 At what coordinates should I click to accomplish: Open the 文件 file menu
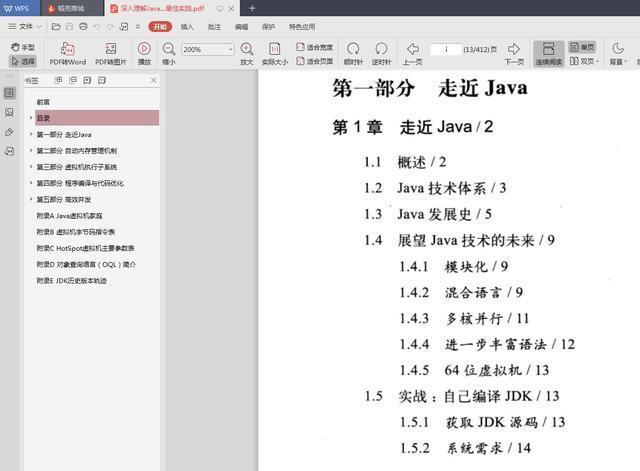(25, 27)
